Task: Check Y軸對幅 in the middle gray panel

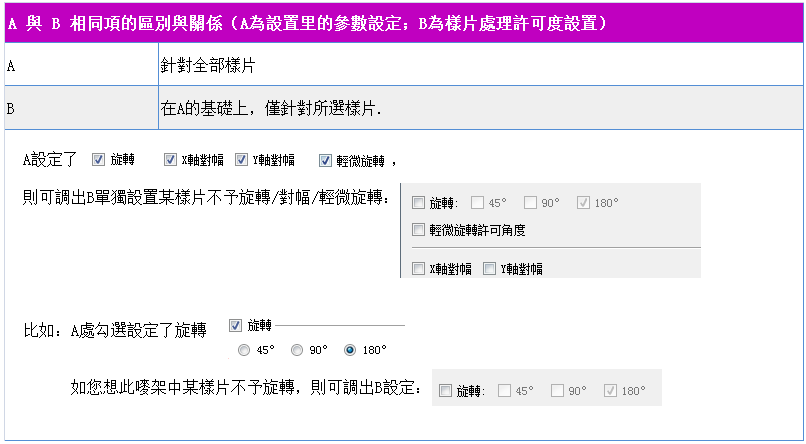Action: (x=490, y=268)
